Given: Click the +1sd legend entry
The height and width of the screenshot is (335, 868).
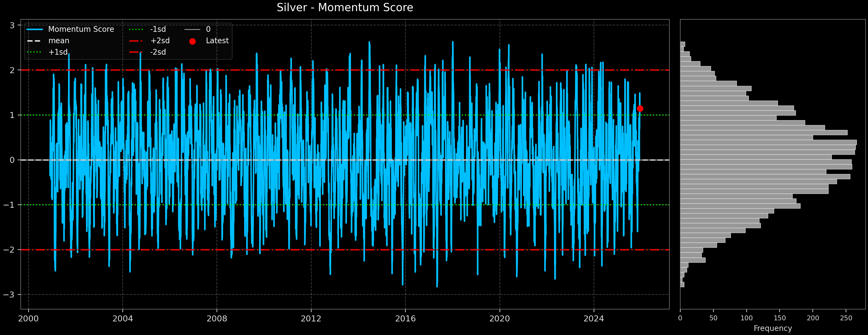Looking at the screenshot, I should click(58, 52).
